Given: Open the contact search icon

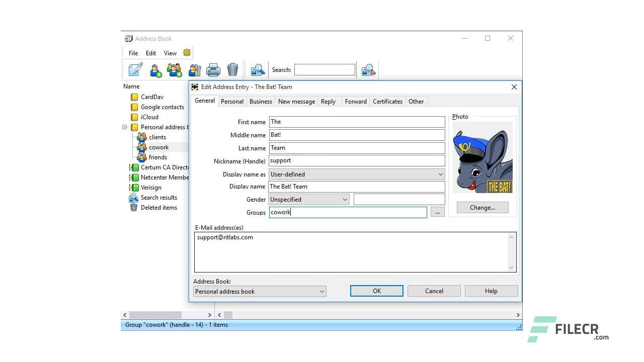Looking at the screenshot, I should 258,70.
